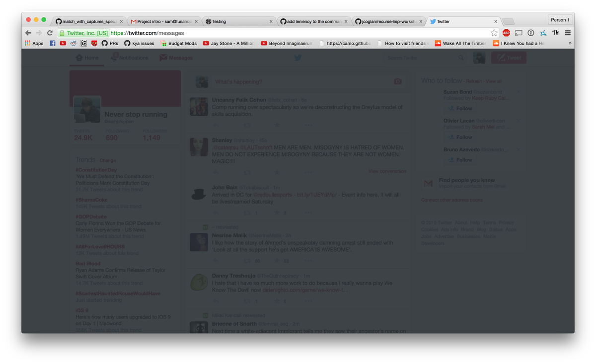Image resolution: width=596 pixels, height=364 pixels.
Task: Open the Reddit bookmark icon
Action: point(74,43)
